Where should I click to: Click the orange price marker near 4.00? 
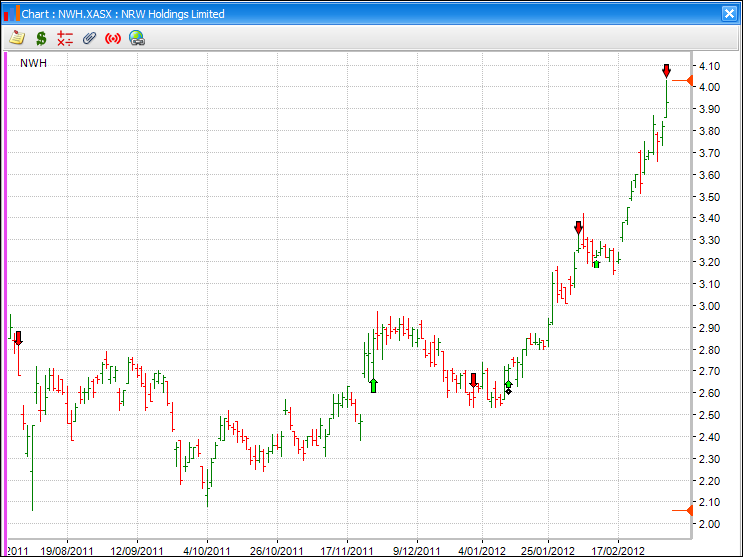(683, 81)
